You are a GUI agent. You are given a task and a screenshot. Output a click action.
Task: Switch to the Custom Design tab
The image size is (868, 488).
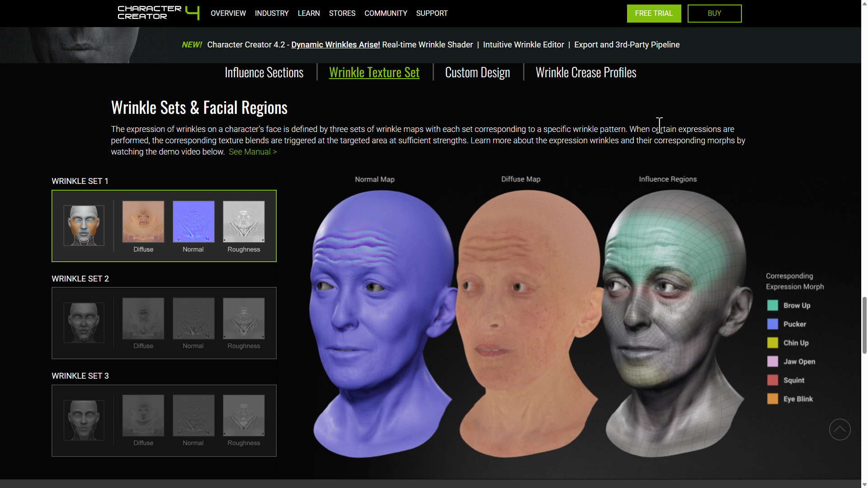(x=477, y=72)
